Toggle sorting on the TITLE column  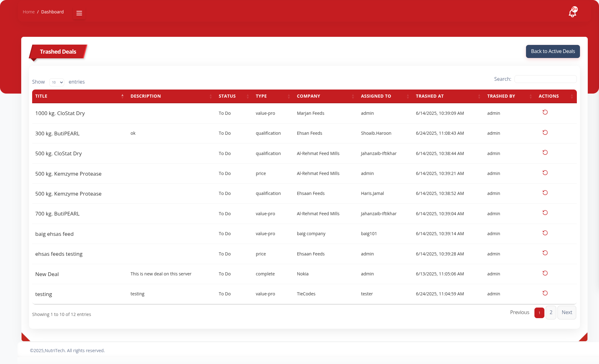[x=122, y=96]
